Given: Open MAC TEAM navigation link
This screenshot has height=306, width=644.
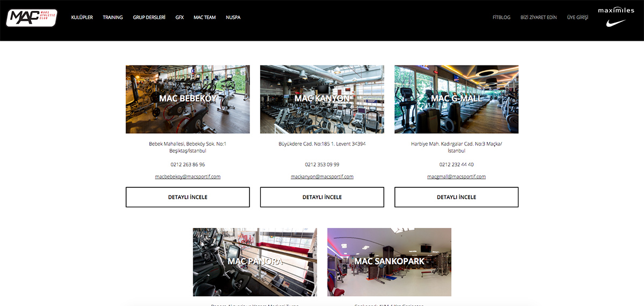Looking at the screenshot, I should (x=205, y=18).
